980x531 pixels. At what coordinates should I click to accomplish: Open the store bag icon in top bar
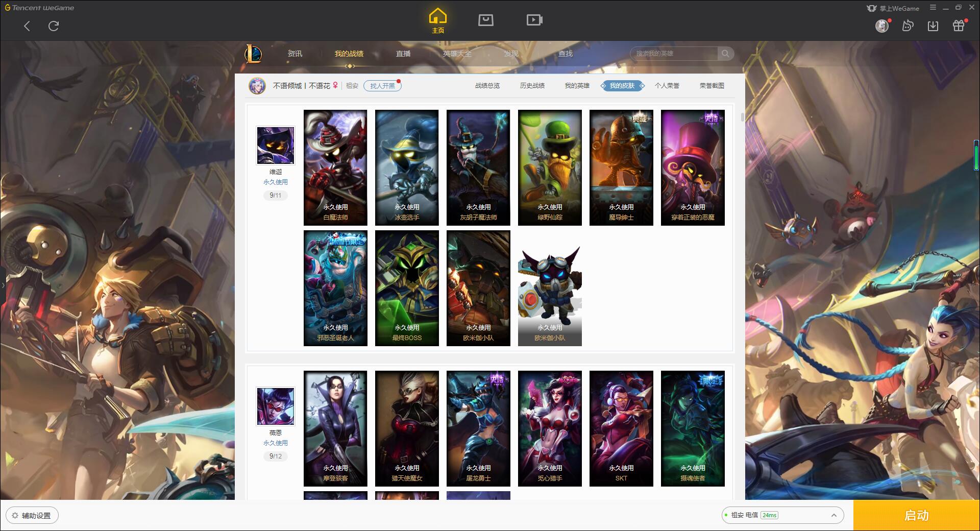pyautogui.click(x=486, y=20)
